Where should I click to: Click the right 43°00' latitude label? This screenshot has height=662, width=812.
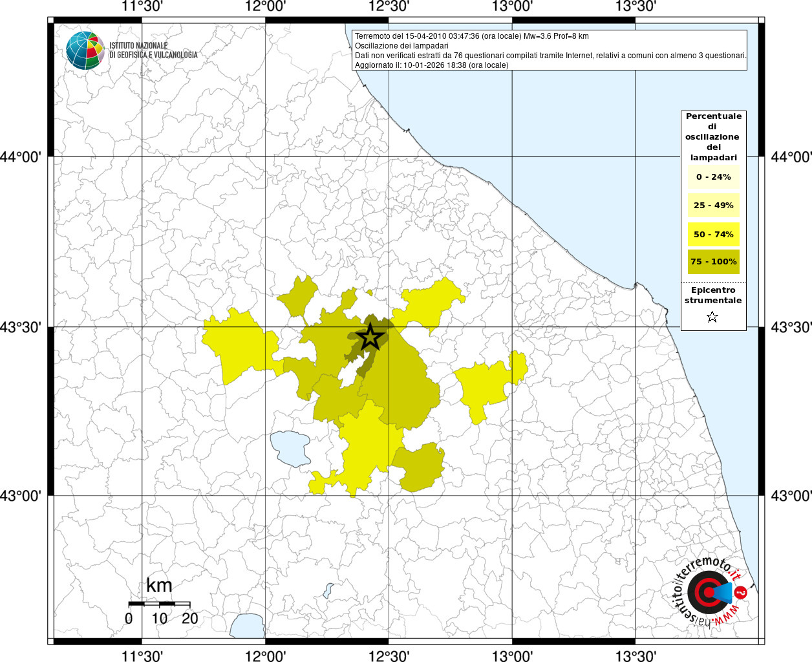[x=791, y=496]
